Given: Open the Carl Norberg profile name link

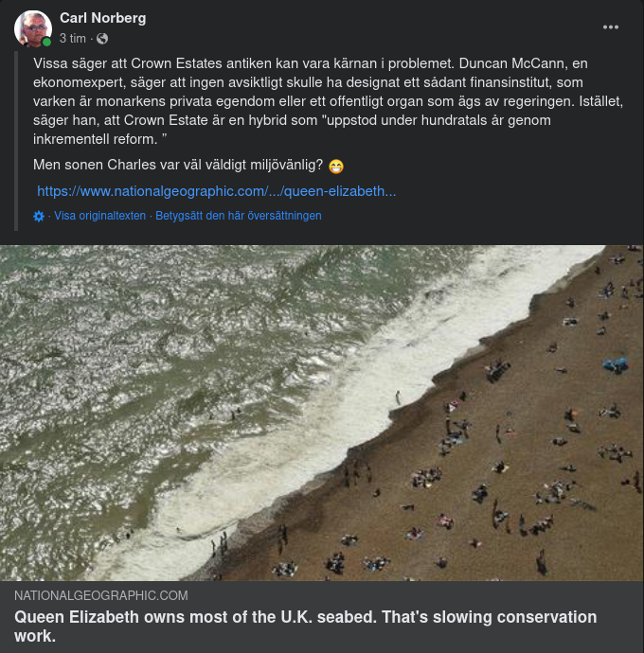Looking at the screenshot, I should click(x=102, y=18).
